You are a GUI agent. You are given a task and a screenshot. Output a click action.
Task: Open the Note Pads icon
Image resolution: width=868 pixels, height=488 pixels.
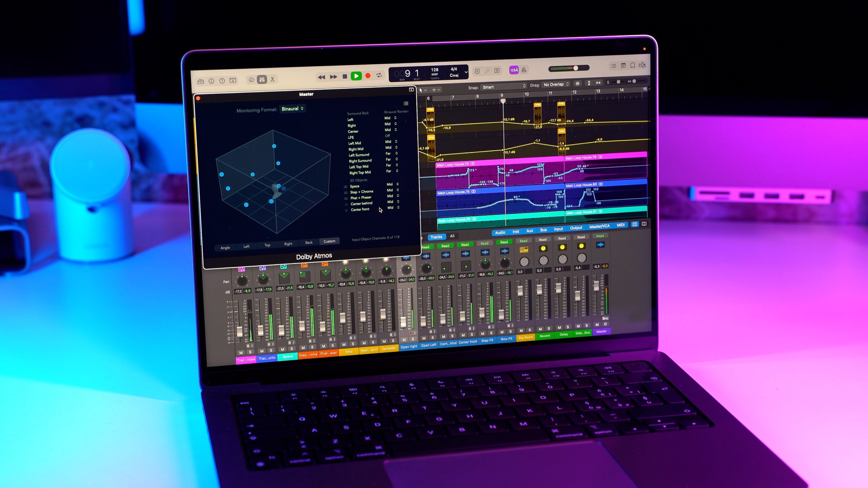[623, 66]
